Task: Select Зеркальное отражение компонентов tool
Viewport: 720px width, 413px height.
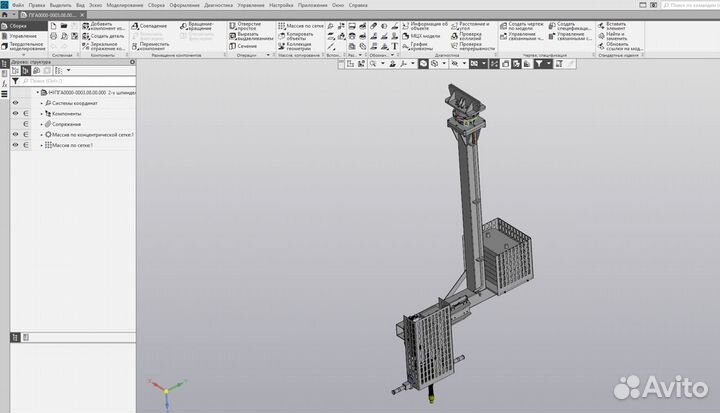Action: (x=104, y=46)
